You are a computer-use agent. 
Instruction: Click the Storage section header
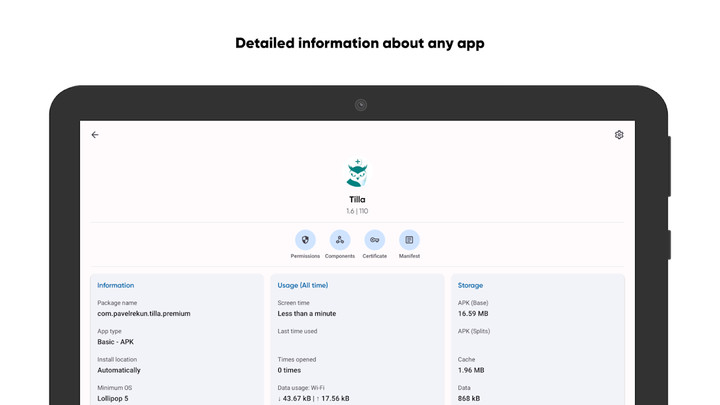click(470, 285)
